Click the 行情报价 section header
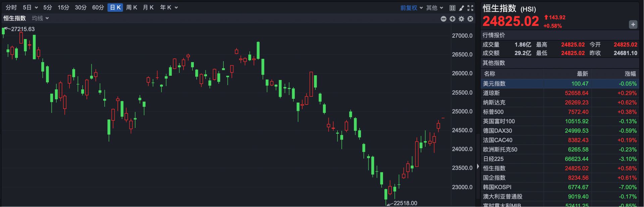The height and width of the screenshot is (207, 644). [494, 35]
